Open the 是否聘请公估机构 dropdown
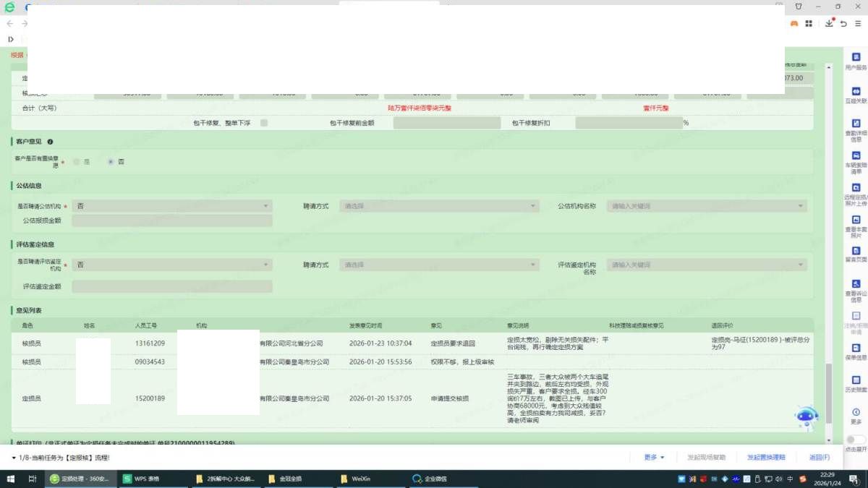The height and width of the screenshot is (488, 868). pos(171,206)
